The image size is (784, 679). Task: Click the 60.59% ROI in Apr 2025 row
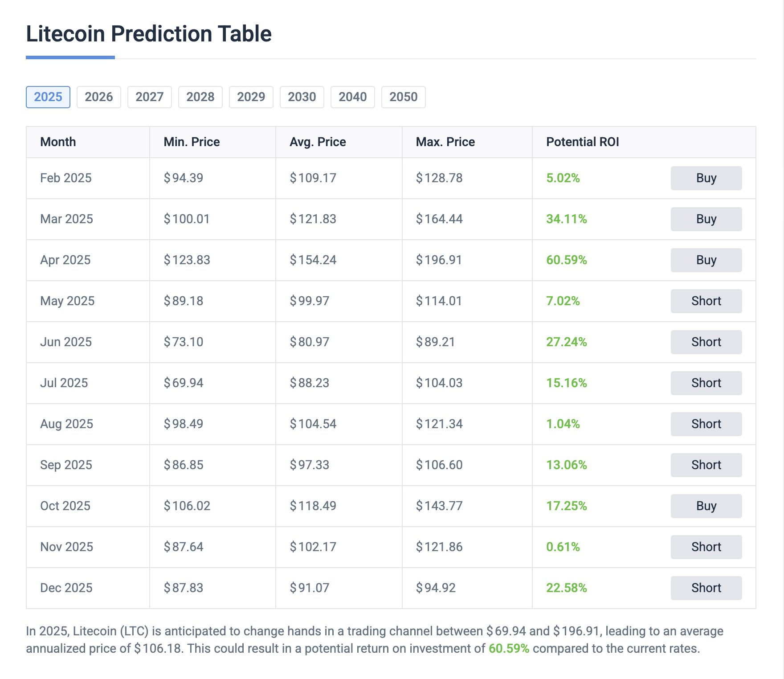coord(567,260)
